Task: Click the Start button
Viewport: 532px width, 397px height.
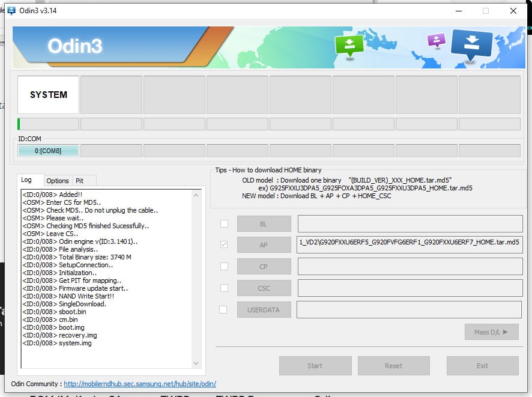Action: 315,366
